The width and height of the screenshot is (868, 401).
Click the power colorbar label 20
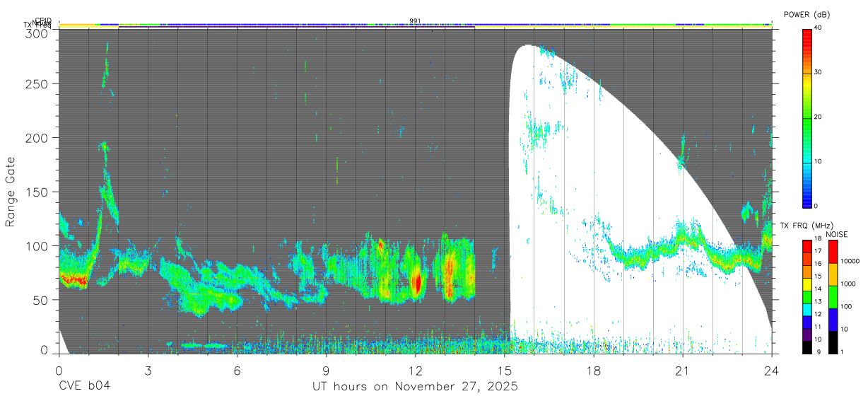(819, 117)
